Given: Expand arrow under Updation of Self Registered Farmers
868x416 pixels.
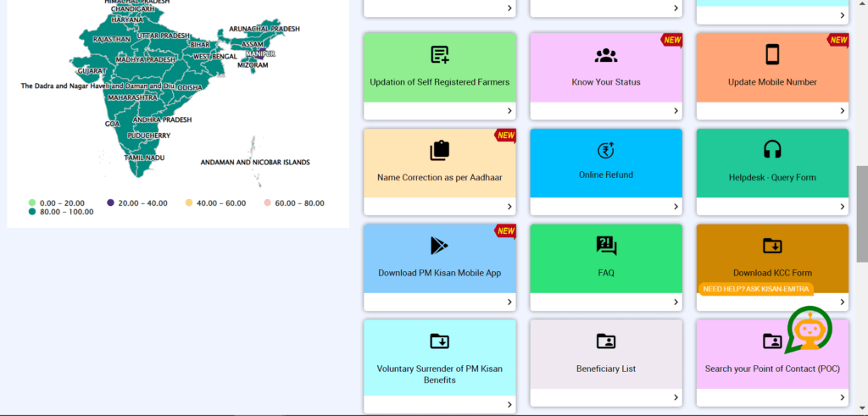Looking at the screenshot, I should (509, 111).
